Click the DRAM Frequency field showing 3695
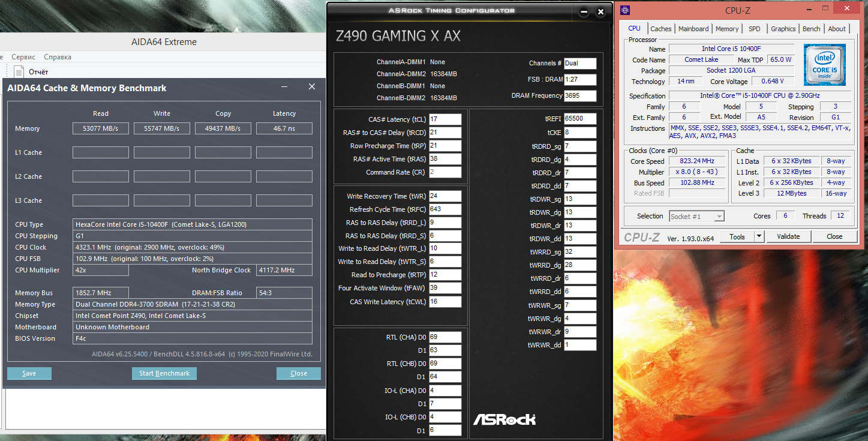 click(580, 95)
